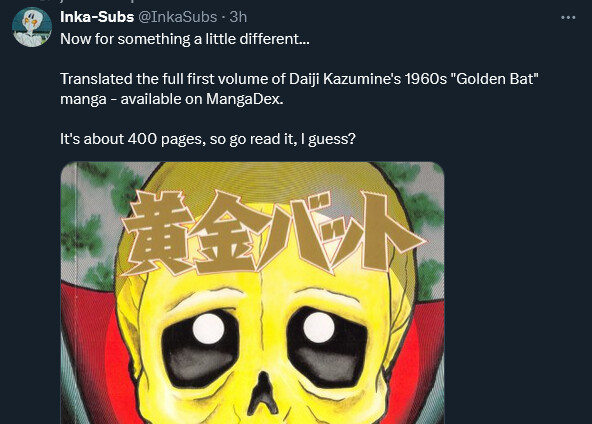Click the dark empty area beside the image
Image resolution: width=592 pixels, height=424 pixels.
click(517, 293)
